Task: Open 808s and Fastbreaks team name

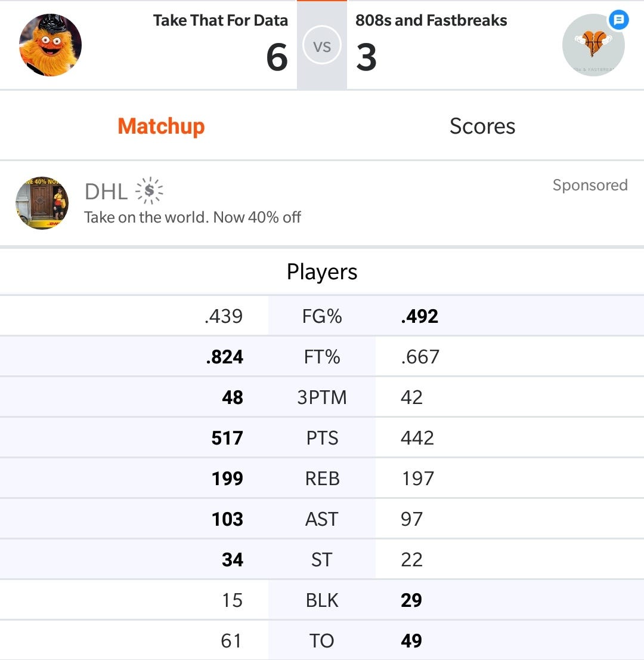Action: tap(431, 20)
